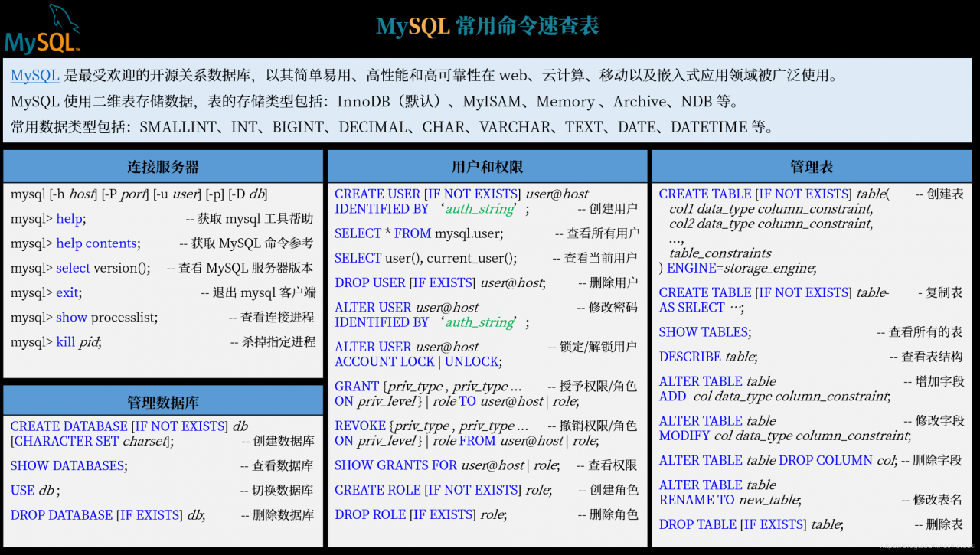Click MODIFY col data_type column_constraint line
The height and width of the screenshot is (555, 980).
pos(786,436)
